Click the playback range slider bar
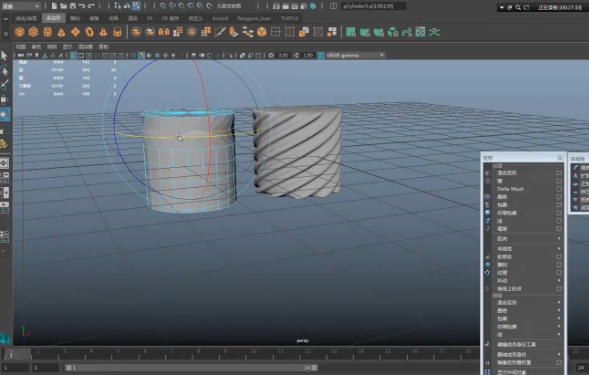 [x=192, y=367]
